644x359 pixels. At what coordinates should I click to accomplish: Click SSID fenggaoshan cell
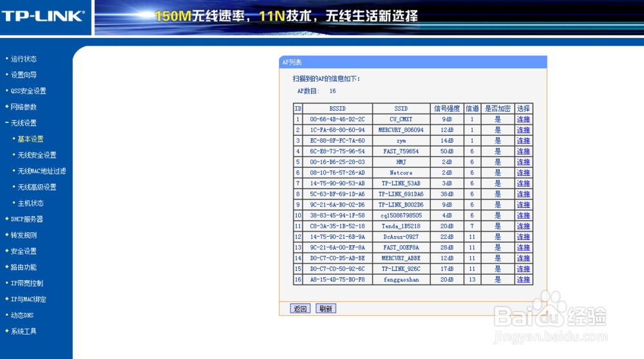[401, 279]
